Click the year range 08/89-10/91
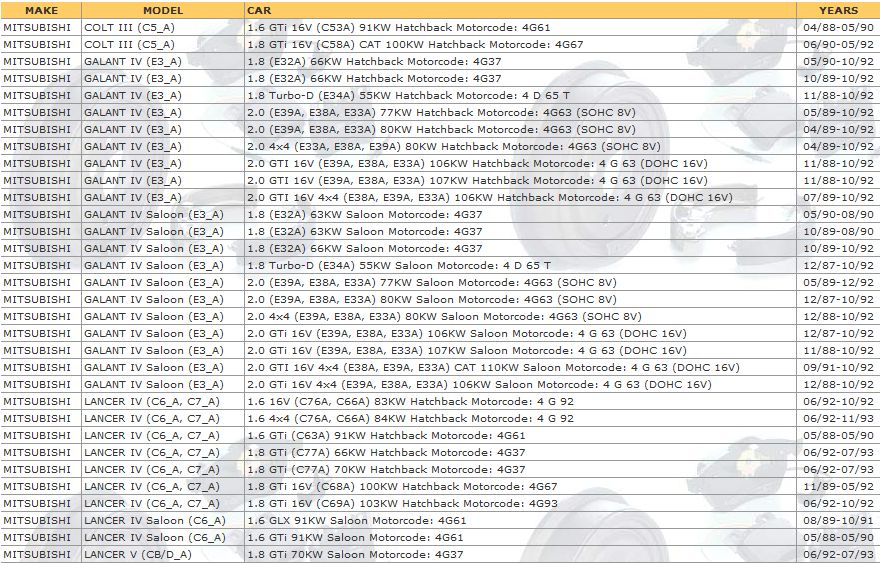 [838, 520]
